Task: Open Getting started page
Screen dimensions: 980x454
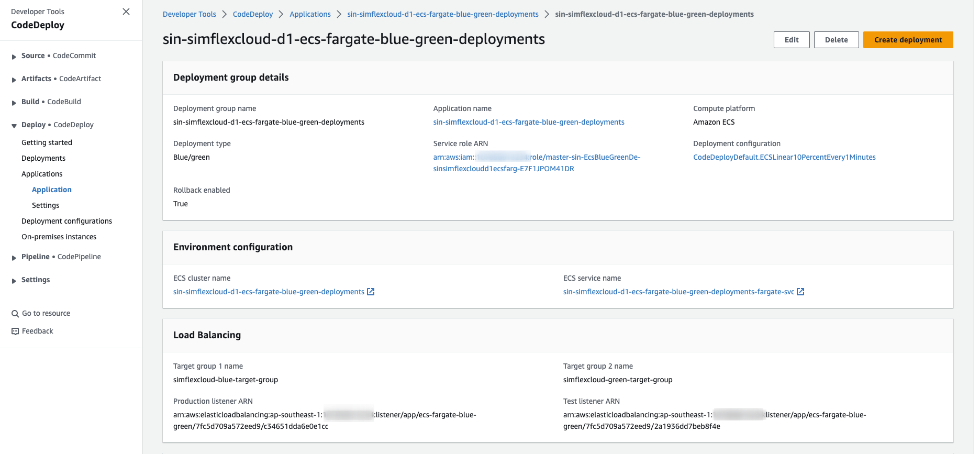Action: pyautogui.click(x=47, y=142)
